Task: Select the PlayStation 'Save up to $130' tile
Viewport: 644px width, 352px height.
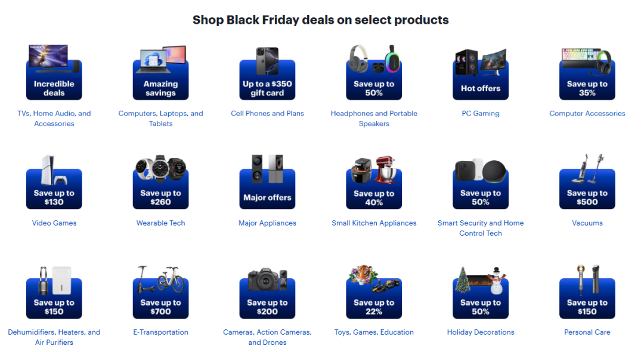Action: [x=54, y=183]
